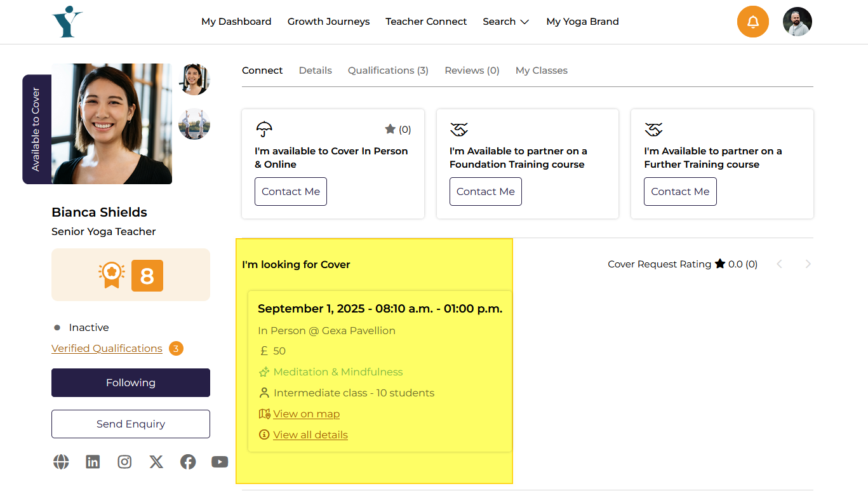
Task: Go to previous cover request arrow
Action: pyautogui.click(x=780, y=264)
